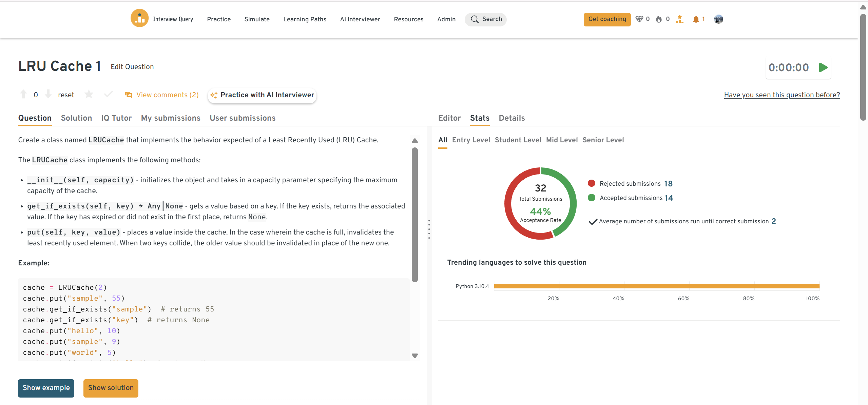
Task: Open the leaderboard podium icon
Action: coord(679,19)
